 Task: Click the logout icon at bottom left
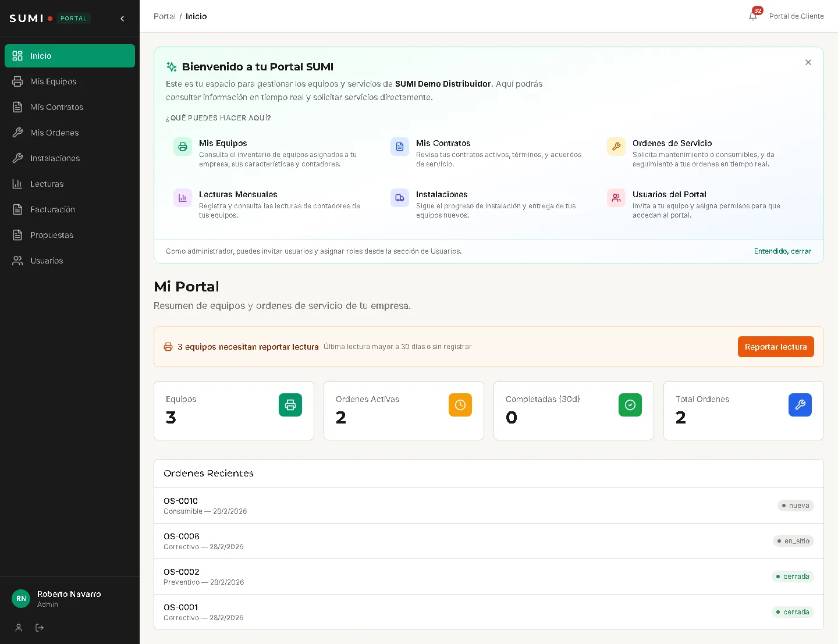click(x=40, y=628)
